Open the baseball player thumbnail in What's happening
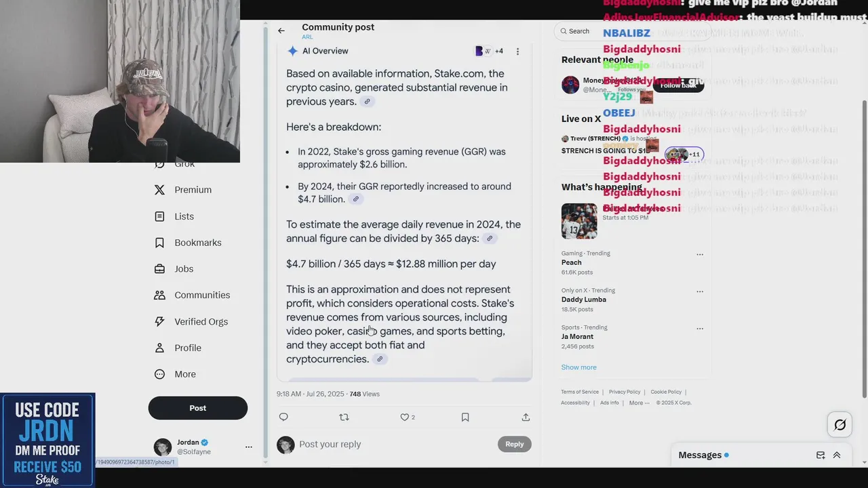The image size is (868, 488). 579,221
